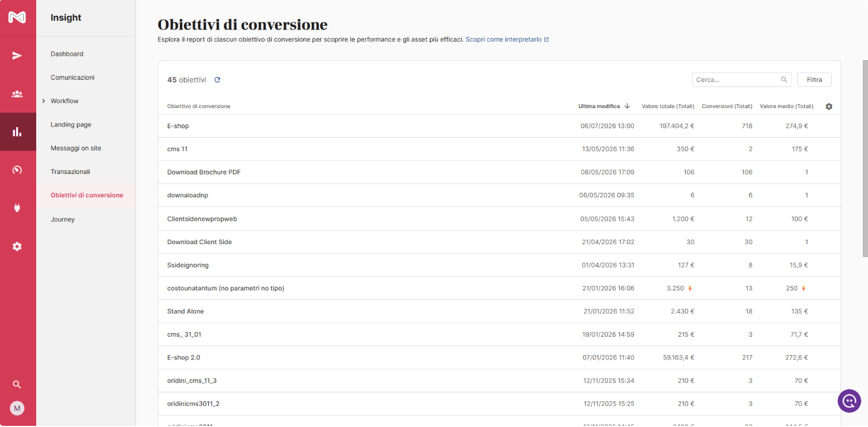This screenshot has width=868, height=427.
Task: Click Obiettivo di conversione column header
Action: point(199,106)
